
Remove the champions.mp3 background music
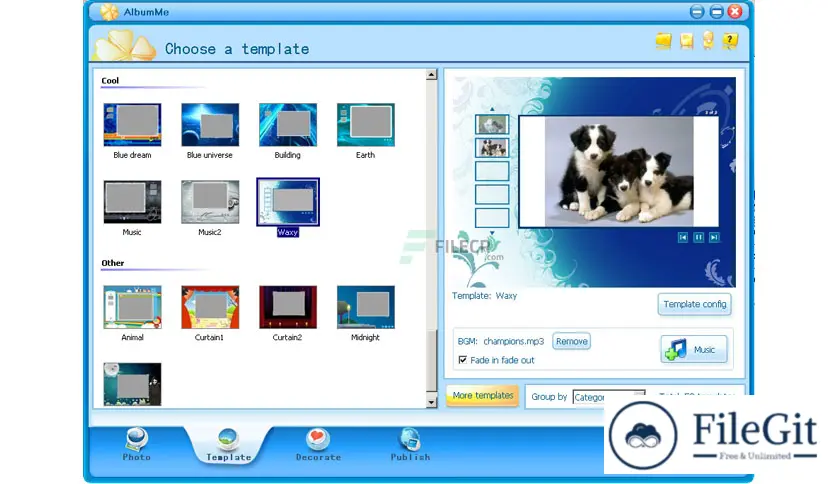click(572, 341)
